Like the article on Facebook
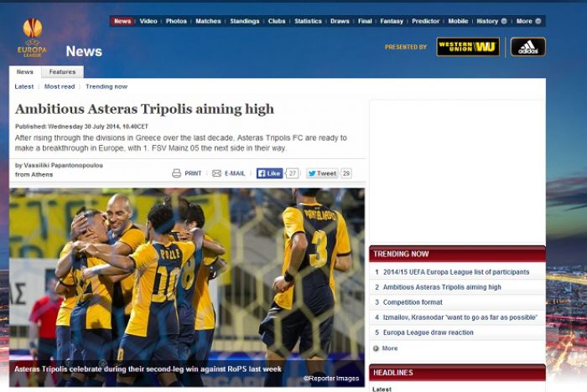Viewport: 587px width, 392px height. coord(269,173)
